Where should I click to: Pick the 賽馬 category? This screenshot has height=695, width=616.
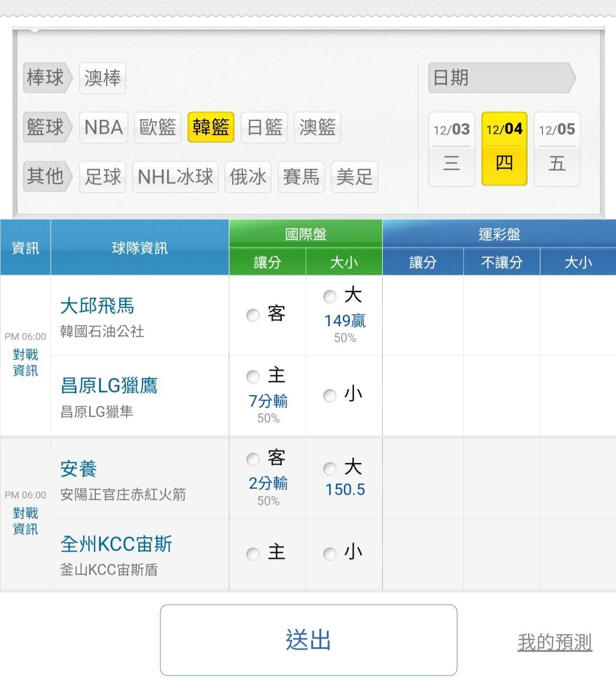pyautogui.click(x=301, y=177)
